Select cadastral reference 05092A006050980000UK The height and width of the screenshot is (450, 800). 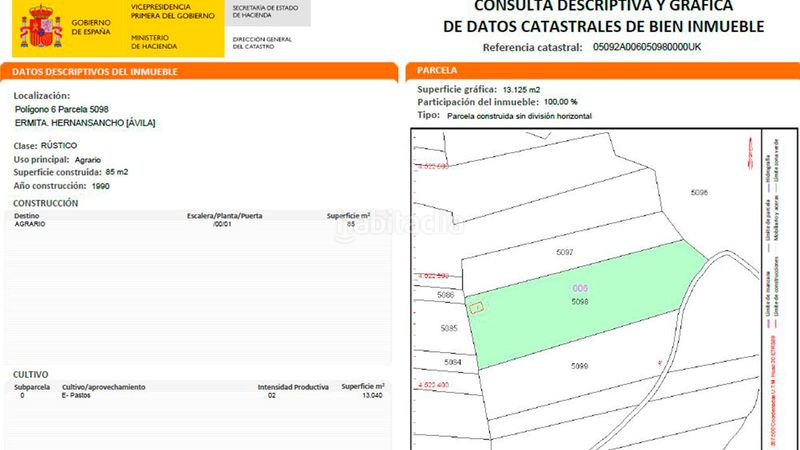click(x=646, y=47)
